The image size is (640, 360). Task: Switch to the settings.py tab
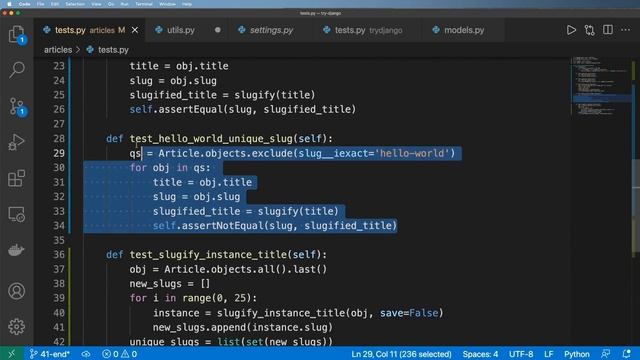271,30
